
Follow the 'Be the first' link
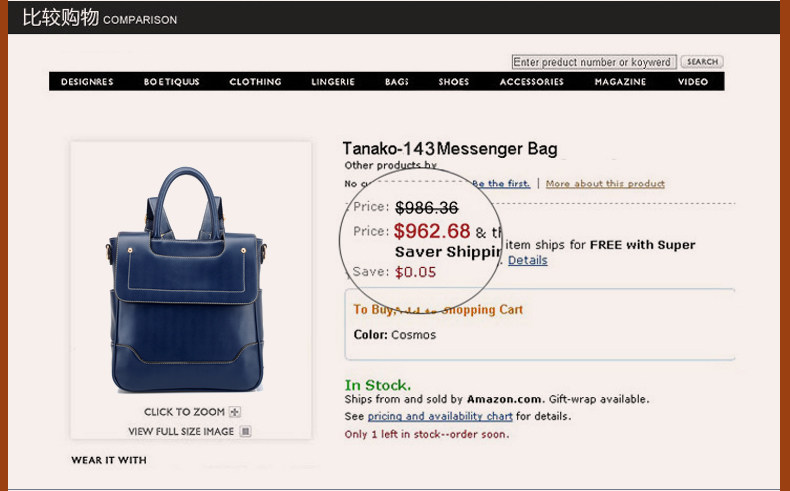click(501, 184)
